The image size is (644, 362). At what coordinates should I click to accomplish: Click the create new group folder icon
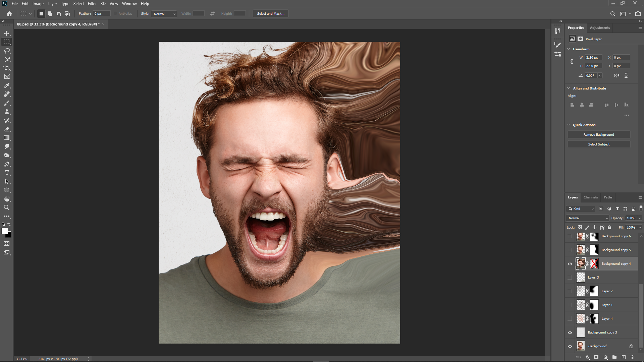614,357
